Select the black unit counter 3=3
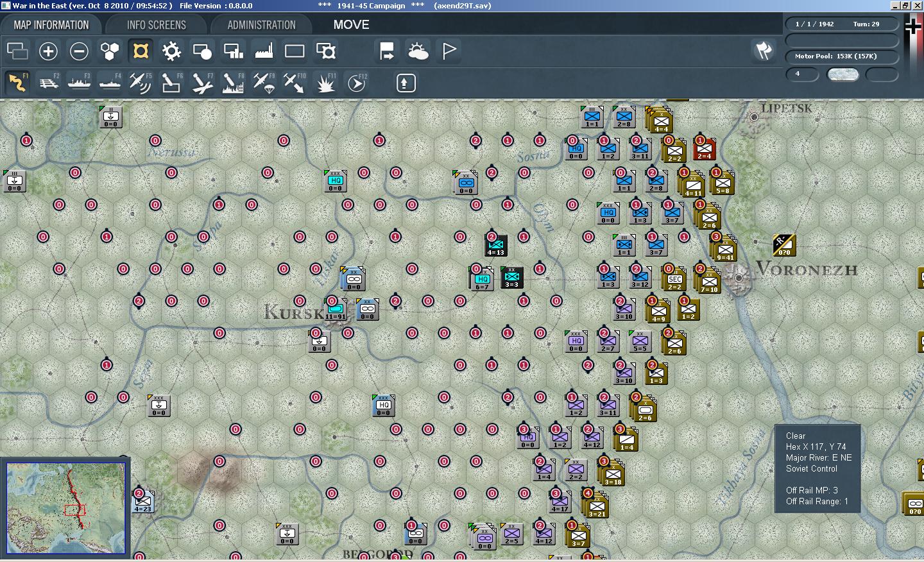The height and width of the screenshot is (562, 924). coord(511,278)
